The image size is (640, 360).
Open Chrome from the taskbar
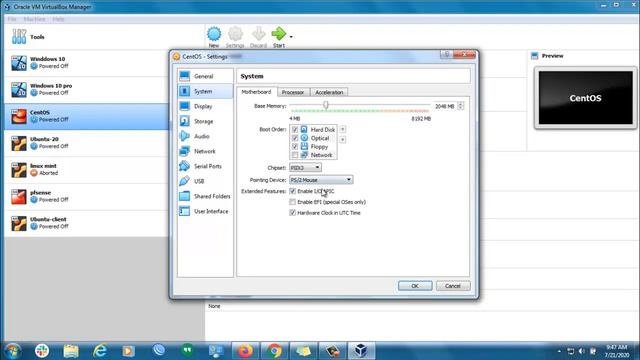274,351
